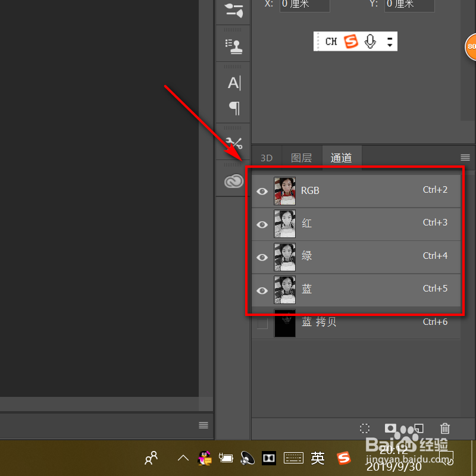Toggle 英 input mode indicator
This screenshot has height=476, width=476.
click(318, 458)
